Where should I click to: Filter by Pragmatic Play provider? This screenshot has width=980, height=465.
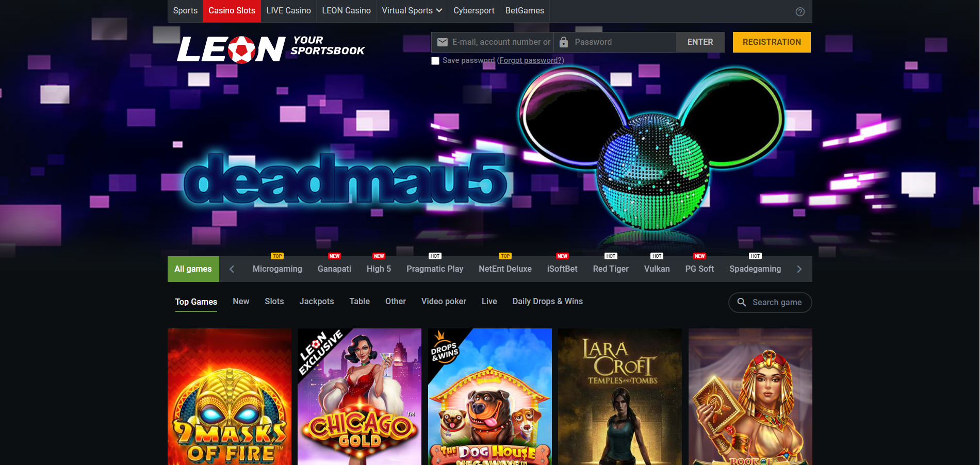[435, 269]
